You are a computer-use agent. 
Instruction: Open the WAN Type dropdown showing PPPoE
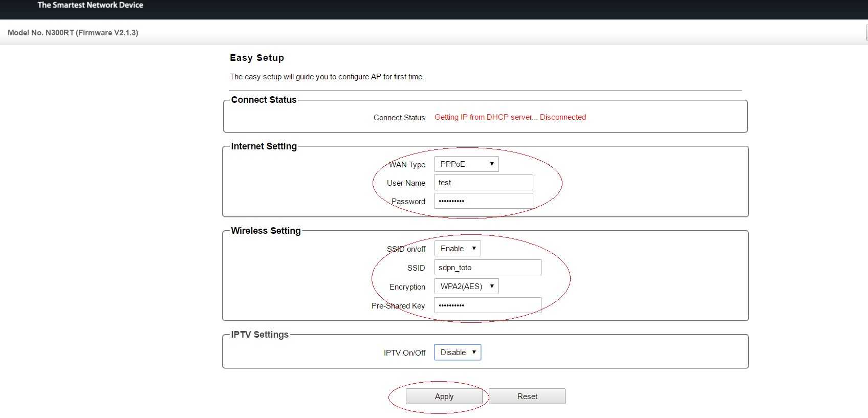point(466,164)
